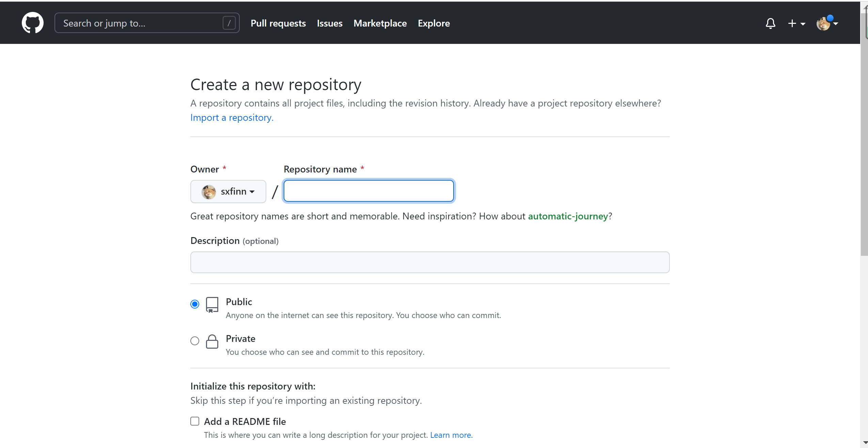
Task: Click the Private lock icon
Action: pos(212,341)
